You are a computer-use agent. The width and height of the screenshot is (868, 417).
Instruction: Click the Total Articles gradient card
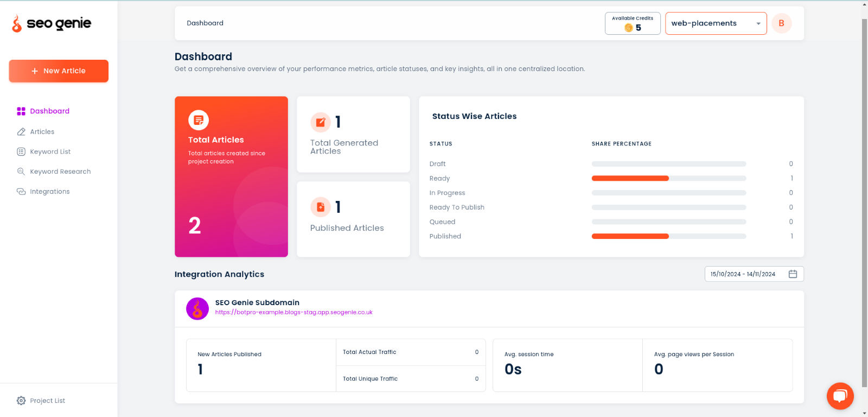pos(231,176)
